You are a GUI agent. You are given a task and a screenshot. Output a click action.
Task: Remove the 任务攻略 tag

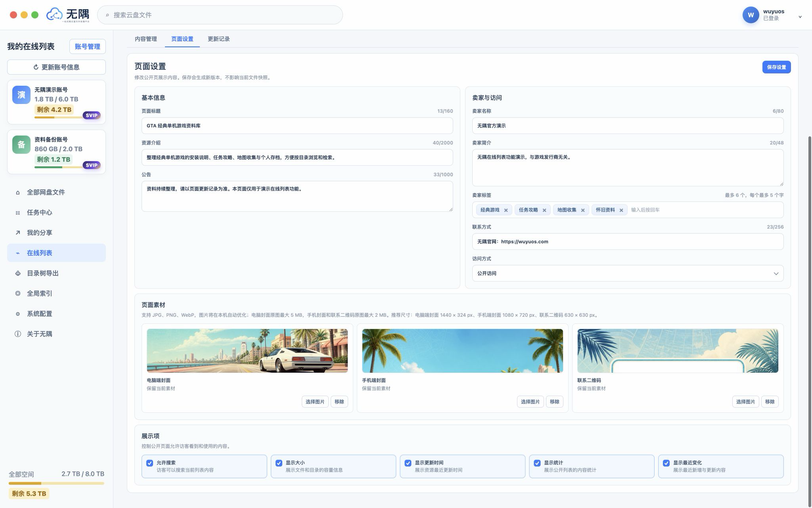click(x=544, y=210)
